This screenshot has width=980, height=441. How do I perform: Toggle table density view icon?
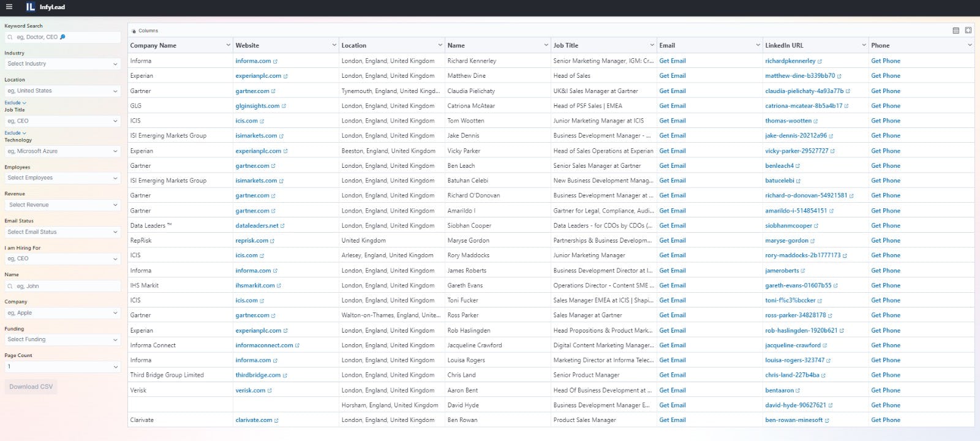click(x=956, y=31)
